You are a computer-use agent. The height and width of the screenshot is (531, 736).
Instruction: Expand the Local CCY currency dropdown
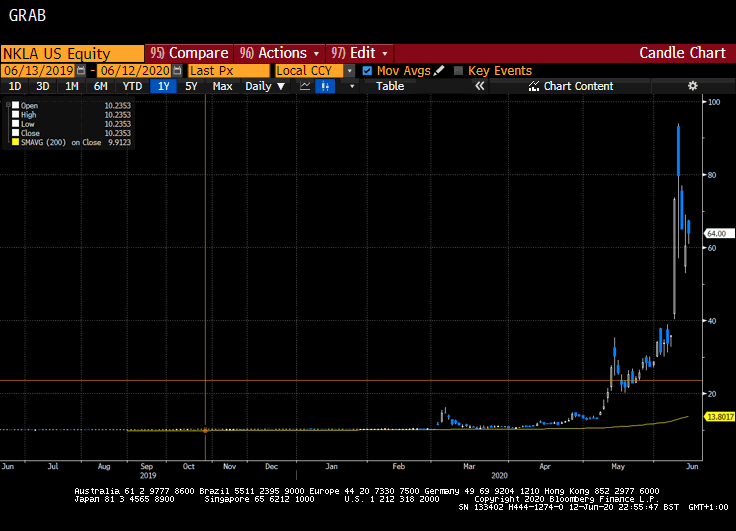tap(350, 71)
